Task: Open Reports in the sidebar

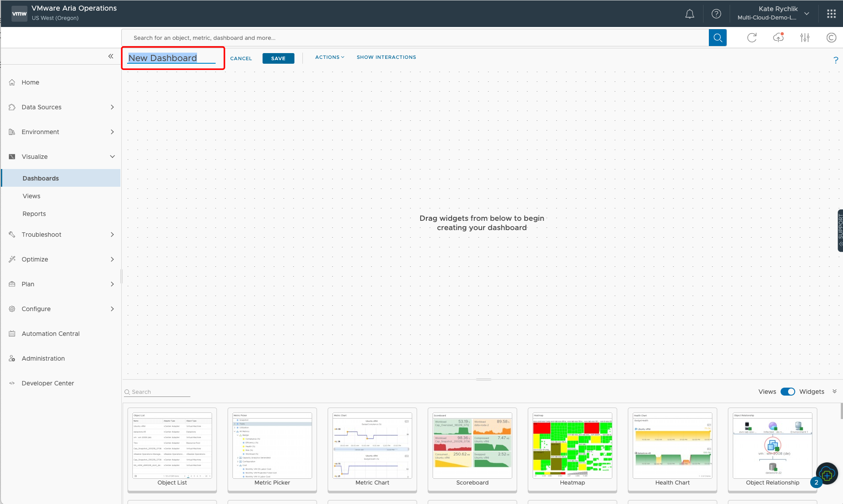Action: 34,214
